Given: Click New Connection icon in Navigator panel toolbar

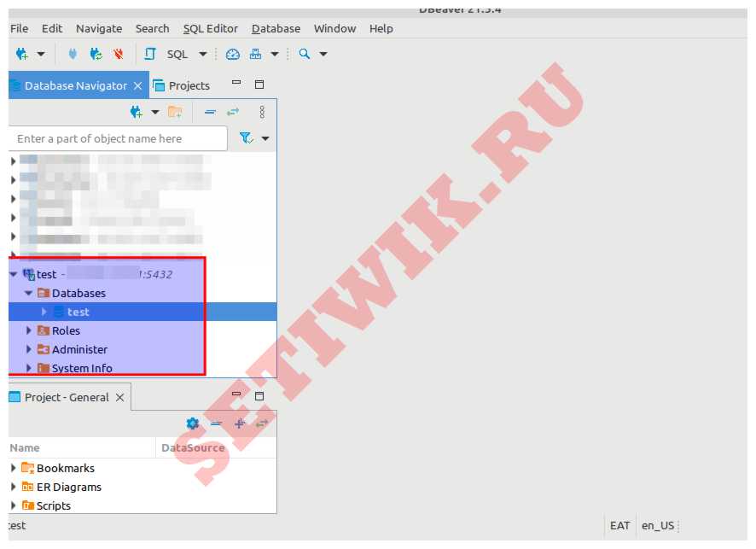Looking at the screenshot, I should [137, 113].
